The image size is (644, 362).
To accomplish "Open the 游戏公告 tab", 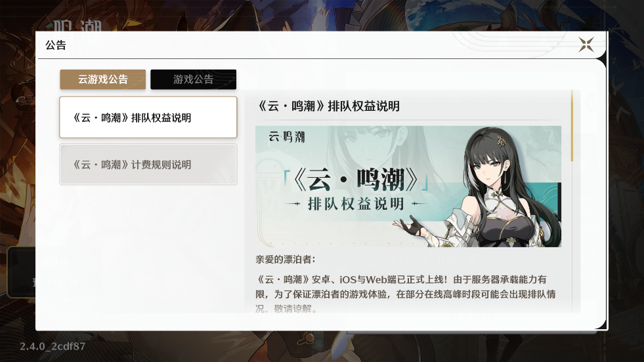I will tap(193, 79).
